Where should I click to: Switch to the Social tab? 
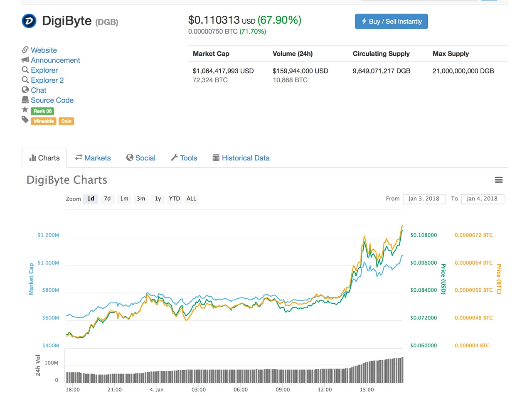pyautogui.click(x=141, y=158)
